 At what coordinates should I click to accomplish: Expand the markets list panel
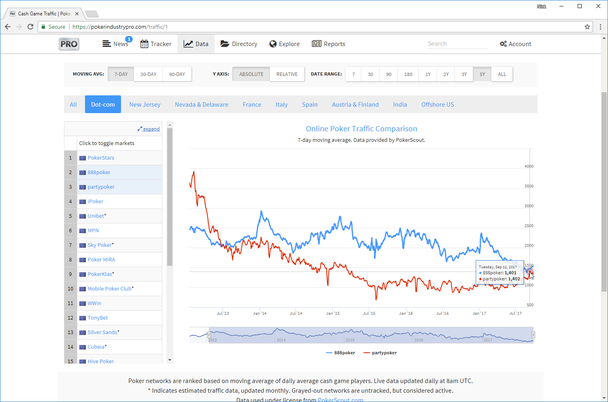click(149, 129)
